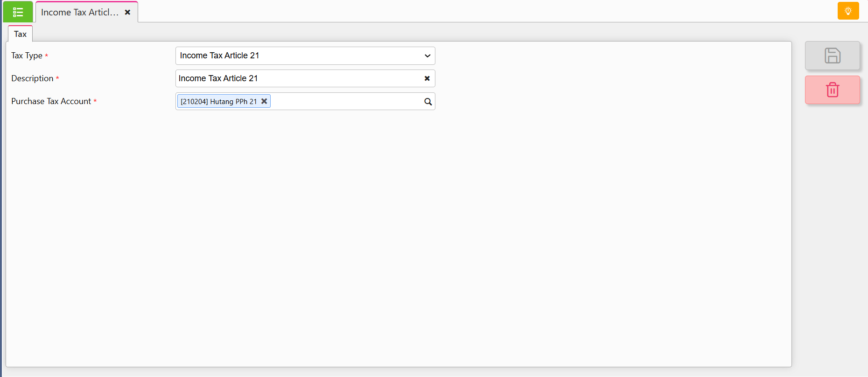Click the Tax Type field label
The height and width of the screenshot is (377, 868).
coord(27,56)
